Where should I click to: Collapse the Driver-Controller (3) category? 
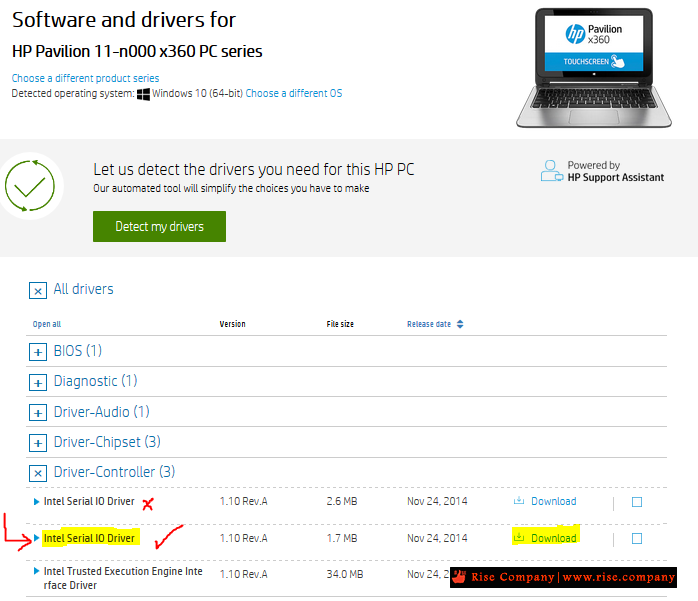coord(38,473)
